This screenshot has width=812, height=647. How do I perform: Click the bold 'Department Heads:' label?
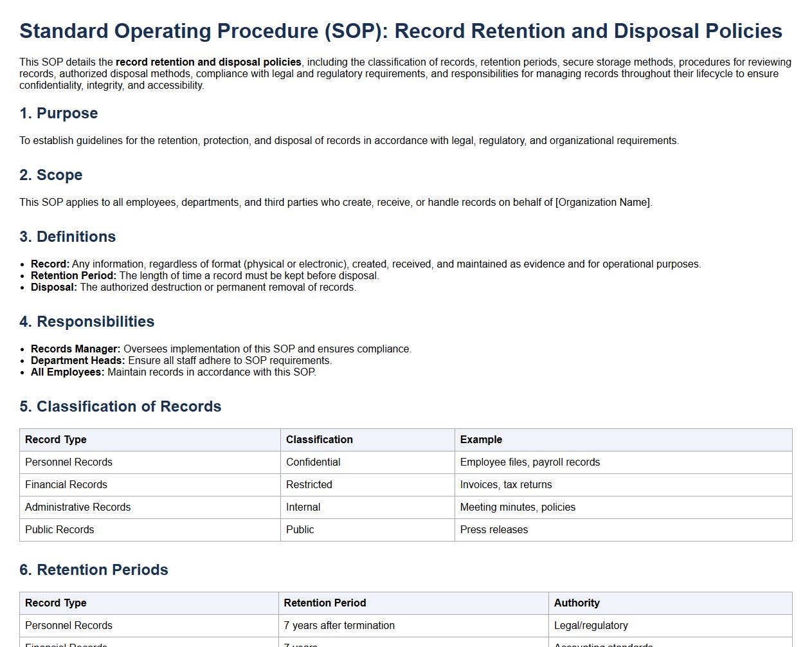tap(78, 360)
